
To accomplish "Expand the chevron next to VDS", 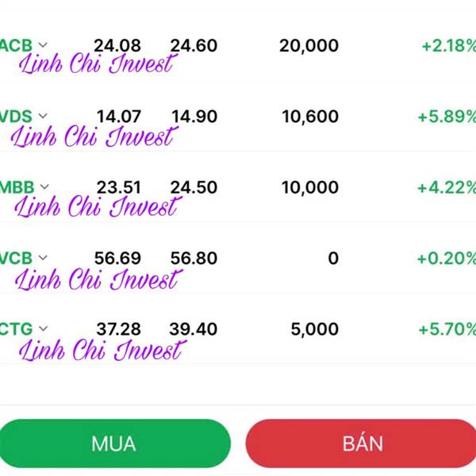I will point(43,116).
